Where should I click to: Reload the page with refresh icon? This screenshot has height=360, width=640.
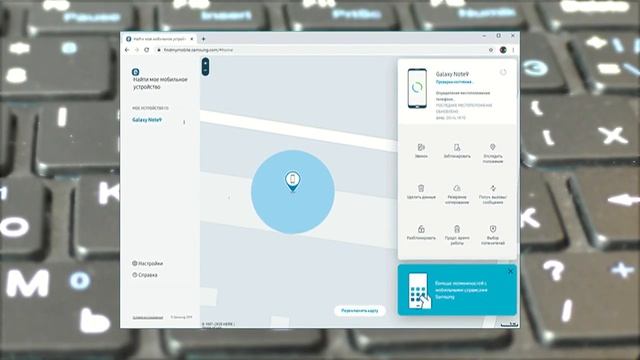point(147,50)
